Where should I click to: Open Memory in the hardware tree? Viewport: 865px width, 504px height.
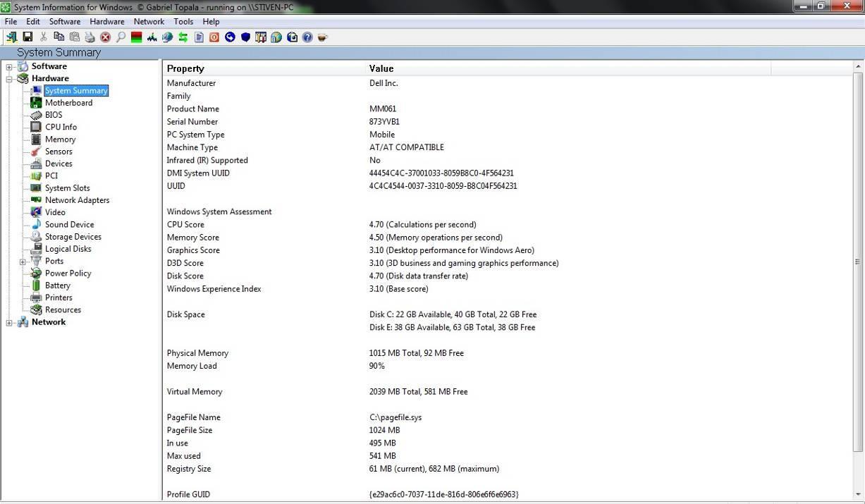coord(60,139)
